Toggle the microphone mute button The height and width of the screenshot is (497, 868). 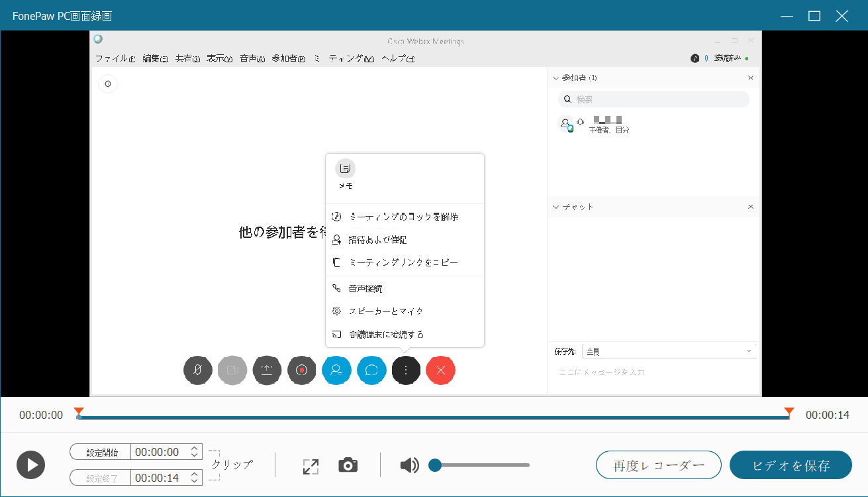click(x=197, y=370)
